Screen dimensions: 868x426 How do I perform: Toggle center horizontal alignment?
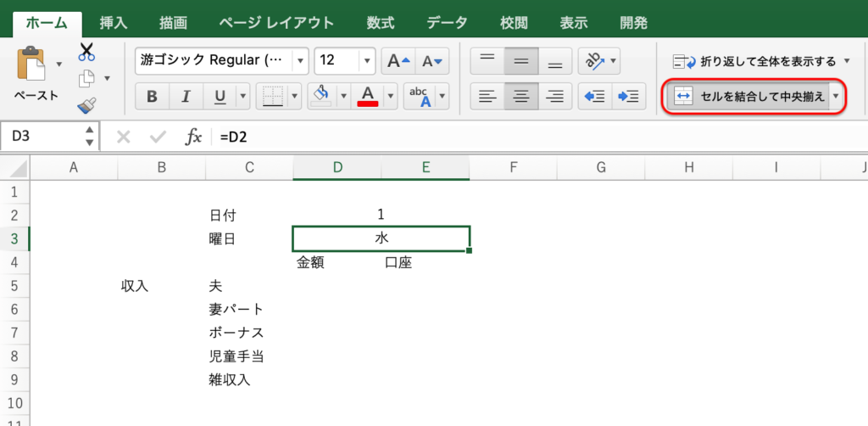coord(520,96)
